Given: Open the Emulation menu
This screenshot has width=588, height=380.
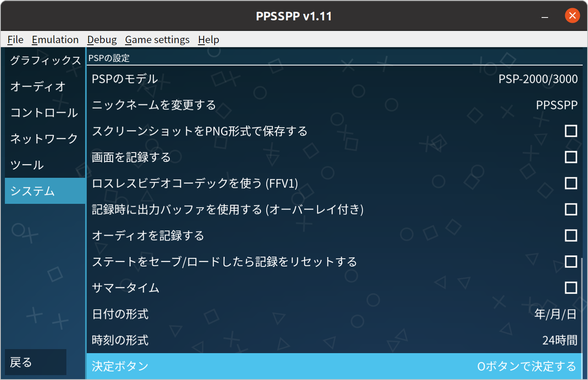Looking at the screenshot, I should (55, 39).
